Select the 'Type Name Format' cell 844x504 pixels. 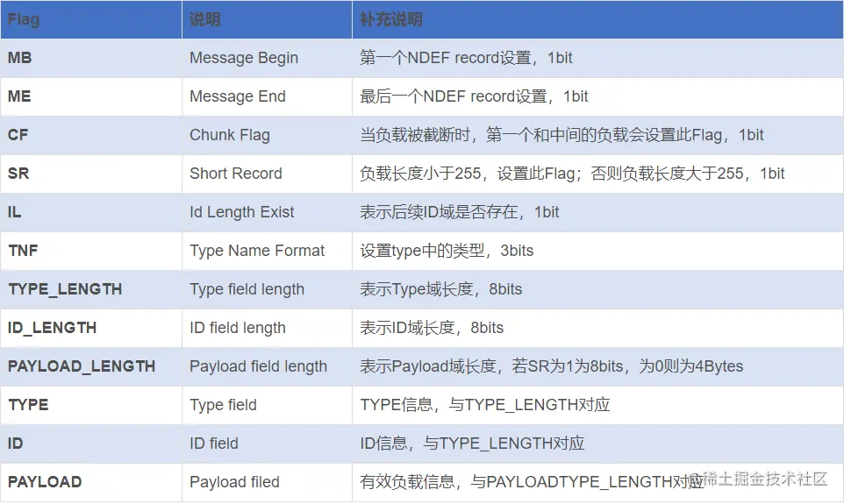tap(267, 252)
